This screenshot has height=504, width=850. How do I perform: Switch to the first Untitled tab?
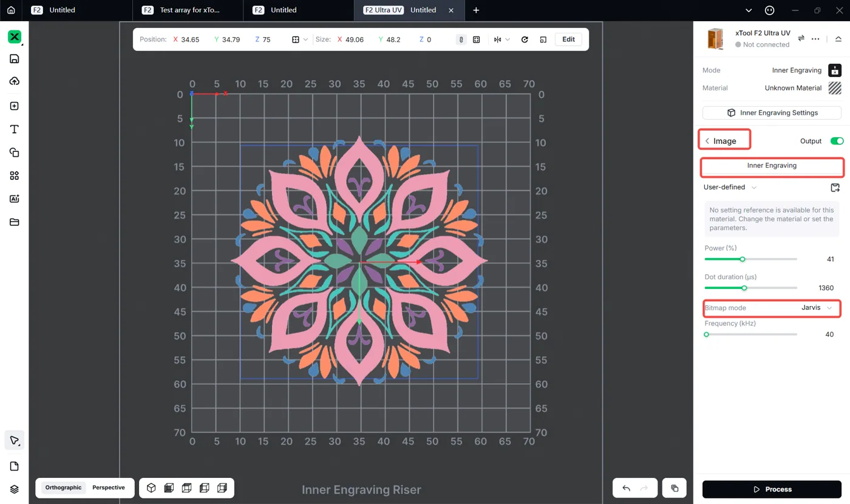point(76,10)
